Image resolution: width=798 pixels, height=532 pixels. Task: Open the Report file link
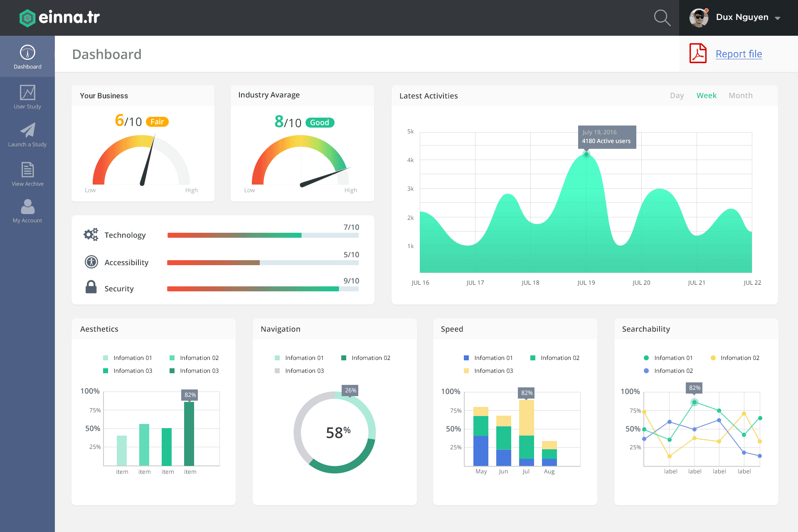point(739,54)
